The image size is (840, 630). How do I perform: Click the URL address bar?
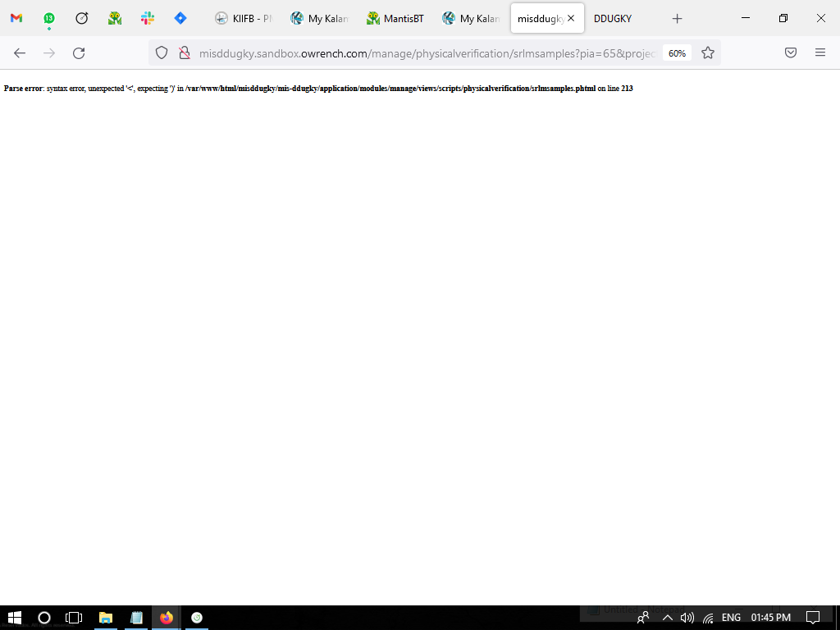pyautogui.click(x=427, y=53)
